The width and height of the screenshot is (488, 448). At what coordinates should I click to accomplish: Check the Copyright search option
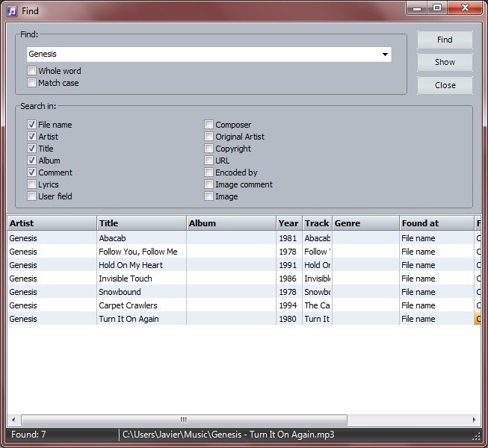pos(209,149)
